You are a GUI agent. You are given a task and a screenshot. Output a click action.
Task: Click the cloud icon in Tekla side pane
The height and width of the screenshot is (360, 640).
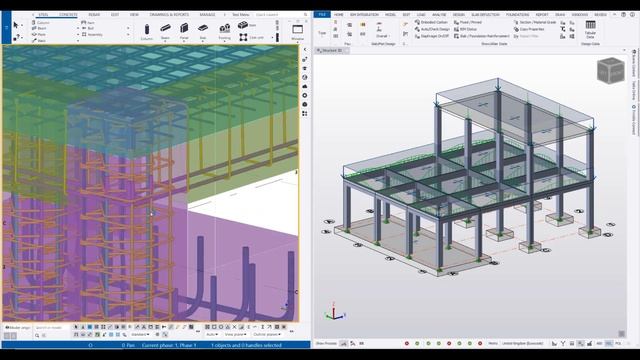(305, 86)
